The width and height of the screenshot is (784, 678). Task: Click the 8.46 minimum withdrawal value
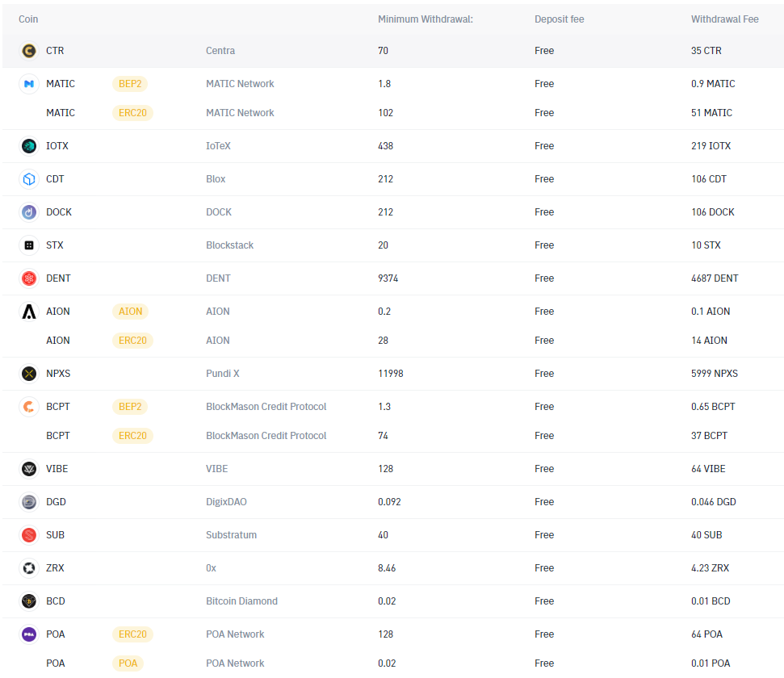pyautogui.click(x=387, y=568)
